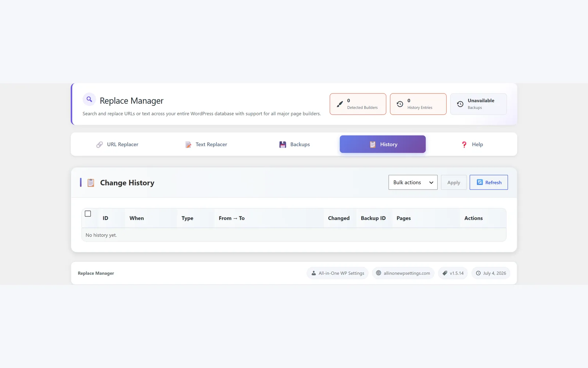
Task: Click the footer Replace Manager label
Action: tap(96, 273)
